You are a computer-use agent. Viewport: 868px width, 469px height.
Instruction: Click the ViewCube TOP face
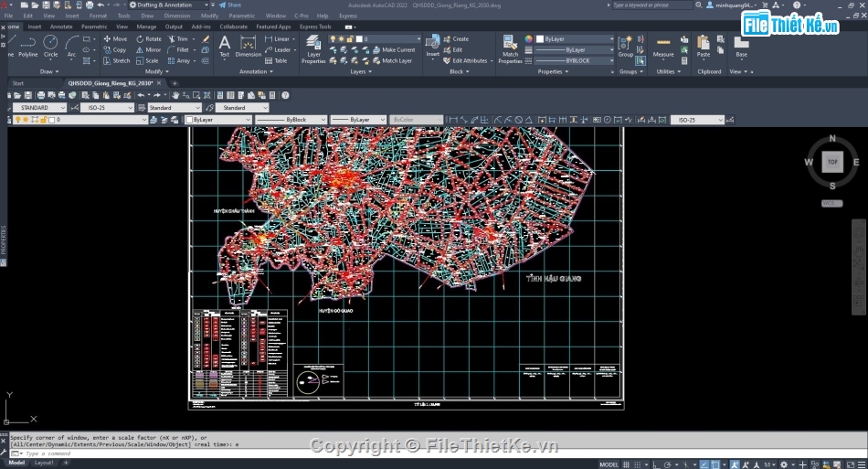pos(832,162)
